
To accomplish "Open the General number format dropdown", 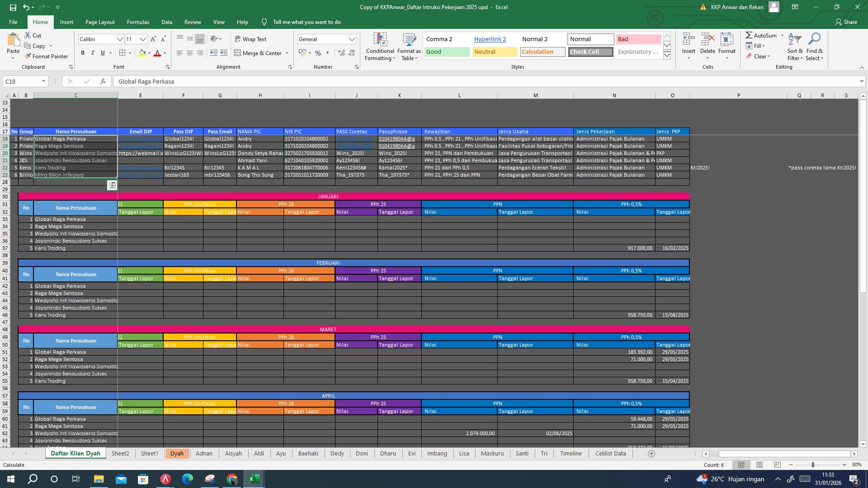I will click(x=352, y=39).
